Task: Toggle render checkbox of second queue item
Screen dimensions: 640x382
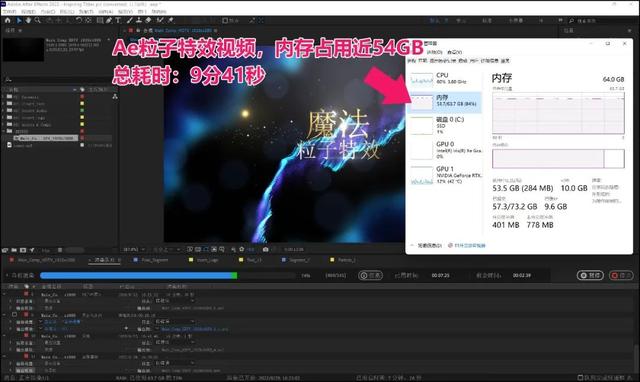Action: point(14,315)
